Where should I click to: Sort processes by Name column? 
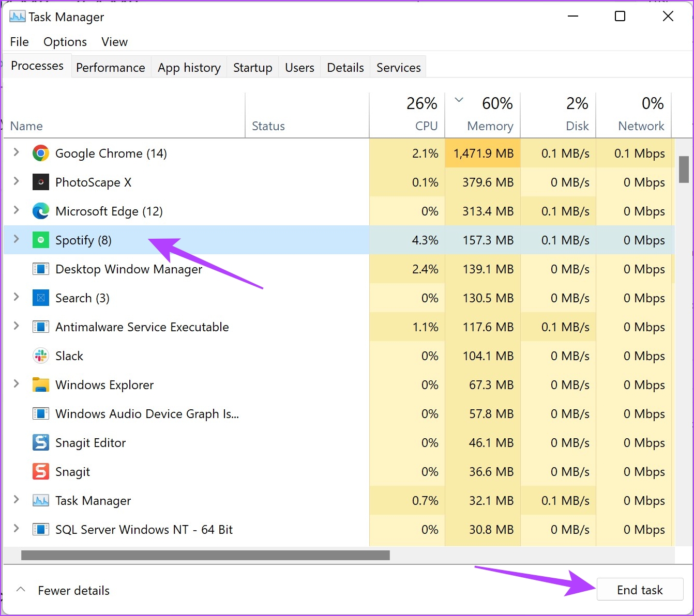click(124, 115)
